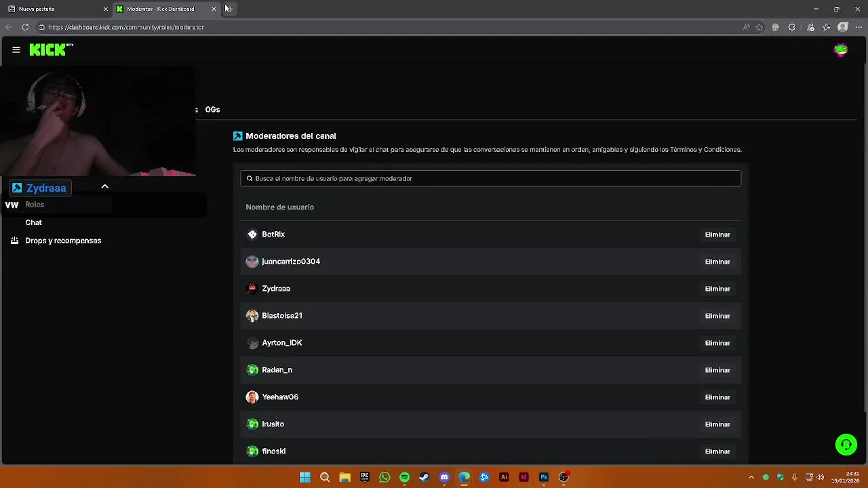Click Eliminar for Zydraaa

[x=717, y=289]
